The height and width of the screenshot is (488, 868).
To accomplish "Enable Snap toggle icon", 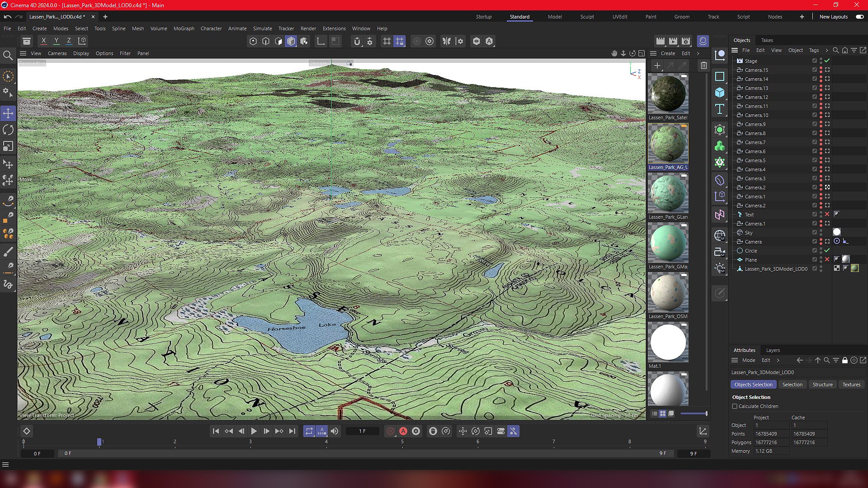I will coord(357,41).
